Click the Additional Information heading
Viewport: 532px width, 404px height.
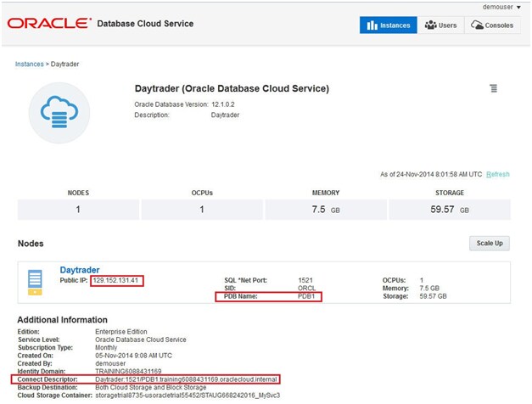point(63,320)
